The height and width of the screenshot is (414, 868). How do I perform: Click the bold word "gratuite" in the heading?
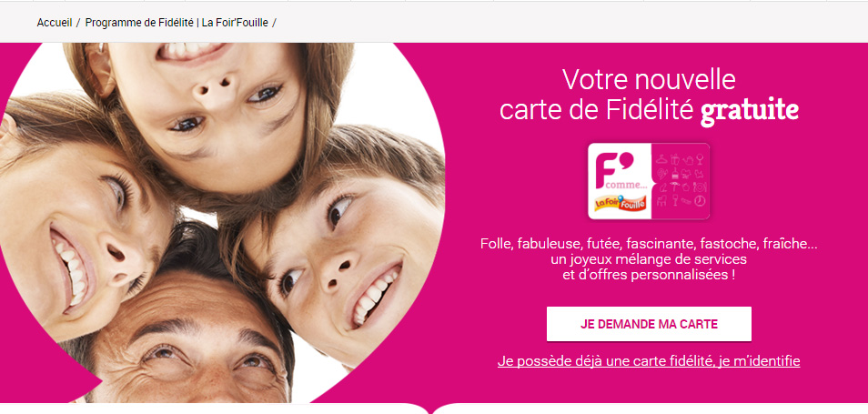pyautogui.click(x=750, y=111)
